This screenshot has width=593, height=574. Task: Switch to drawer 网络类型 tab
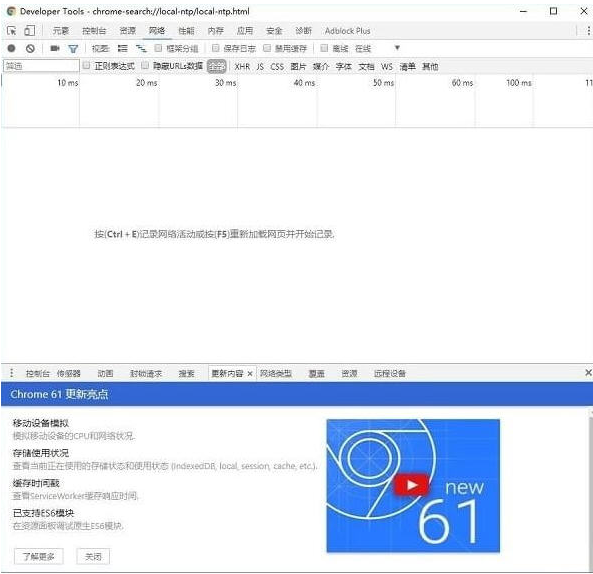(x=276, y=374)
